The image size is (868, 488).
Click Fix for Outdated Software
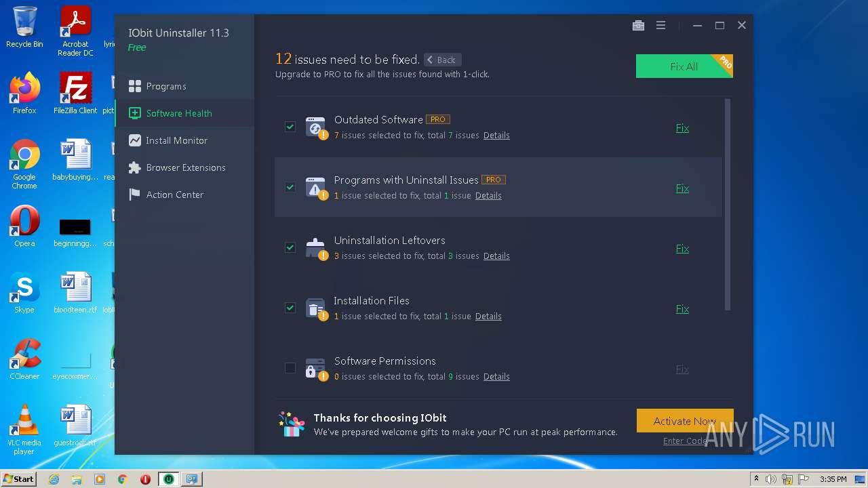point(682,127)
